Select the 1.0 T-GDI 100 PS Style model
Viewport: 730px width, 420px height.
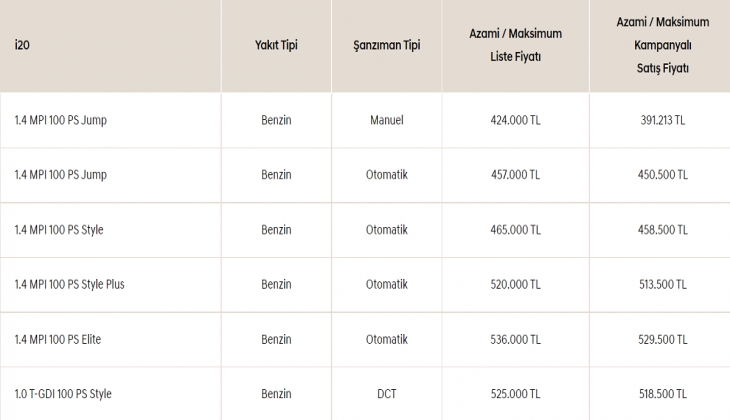[x=63, y=394]
